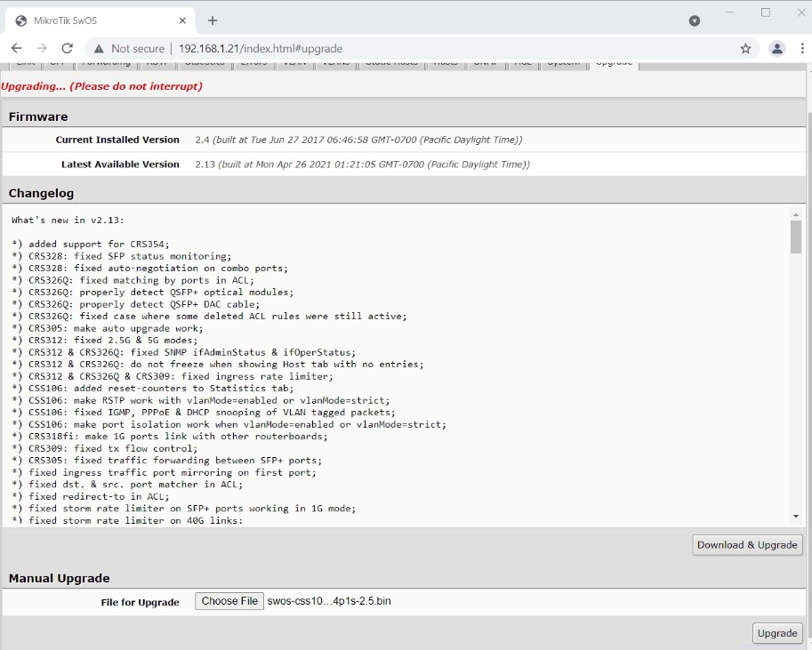Click 'properly detect QSFP+ DAC cable' line
This screenshot has height=650, width=812.
point(136,304)
